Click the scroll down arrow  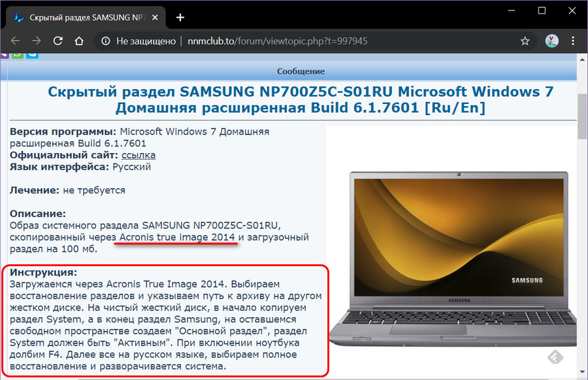(582, 371)
